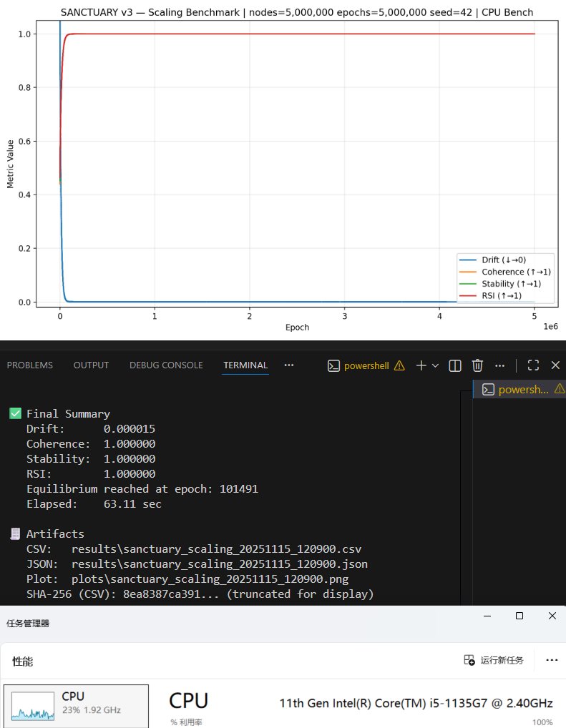The width and height of the screenshot is (566, 728).
Task: Select the DEBUG CONSOLE tab
Action: coord(166,365)
